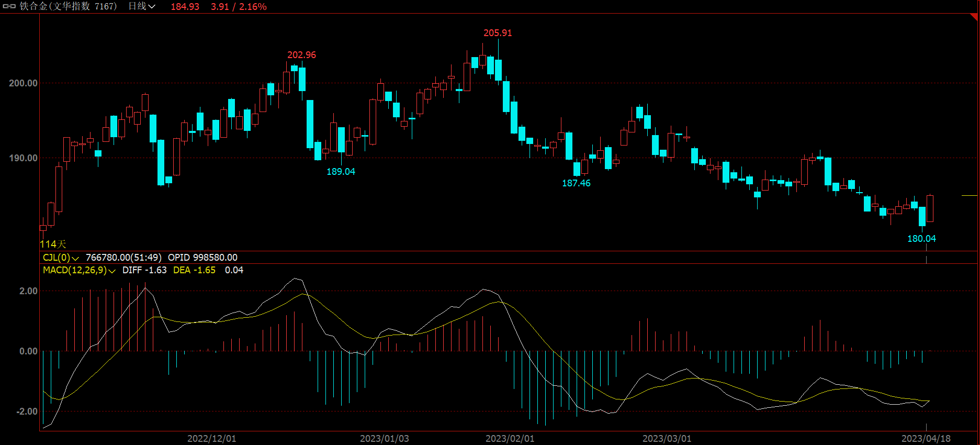The image size is (980, 445).
Task: Click the 0.00 MACD axis label
Action: click(28, 351)
